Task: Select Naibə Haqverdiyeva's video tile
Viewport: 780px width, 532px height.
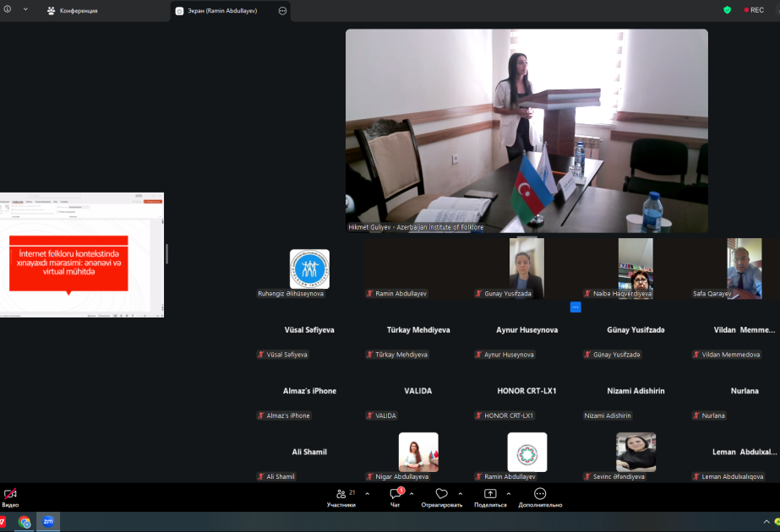Action: (x=635, y=269)
